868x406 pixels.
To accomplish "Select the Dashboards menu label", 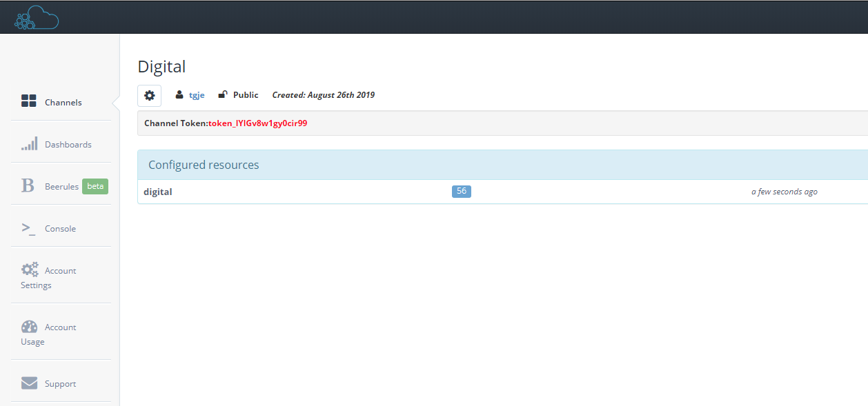I will pos(68,144).
